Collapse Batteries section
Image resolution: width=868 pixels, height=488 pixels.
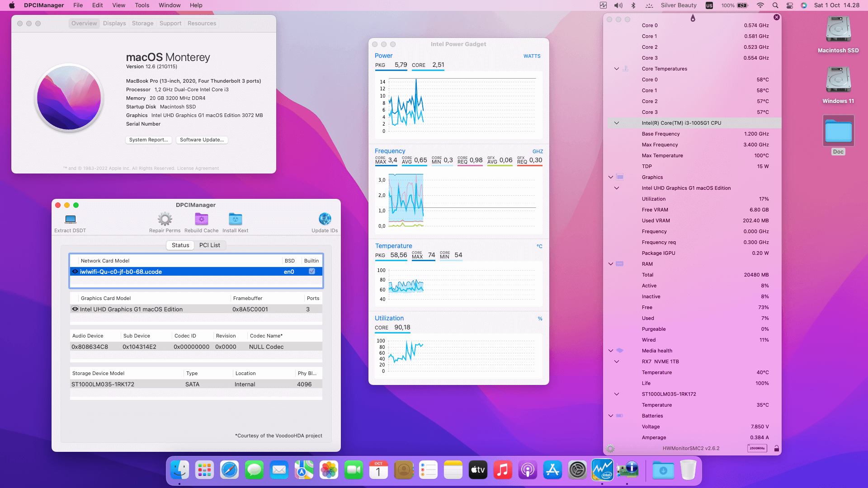(611, 416)
